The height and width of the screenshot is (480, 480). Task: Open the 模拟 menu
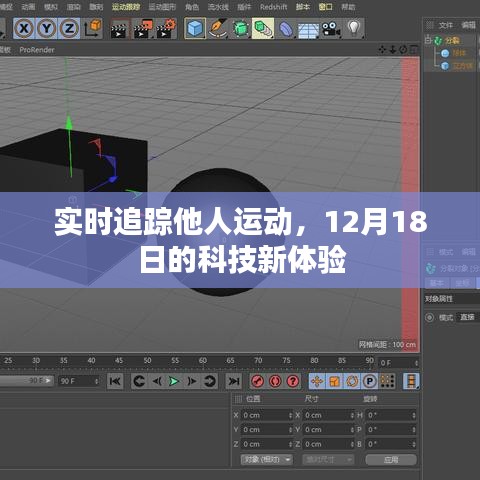point(51,7)
